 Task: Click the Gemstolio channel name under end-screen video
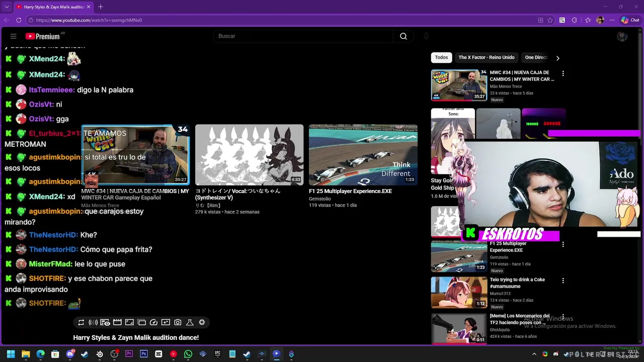coord(320,199)
